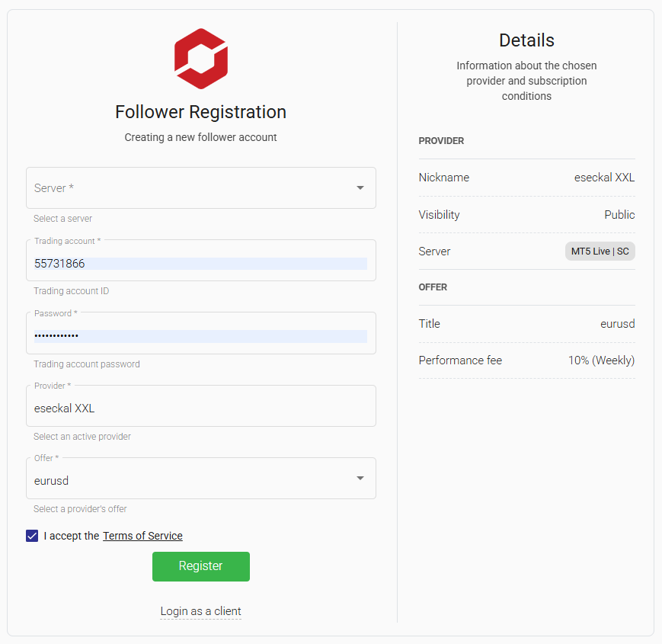The width and height of the screenshot is (662, 644).
Task: Focus the Trading account input field
Action: [x=201, y=261]
